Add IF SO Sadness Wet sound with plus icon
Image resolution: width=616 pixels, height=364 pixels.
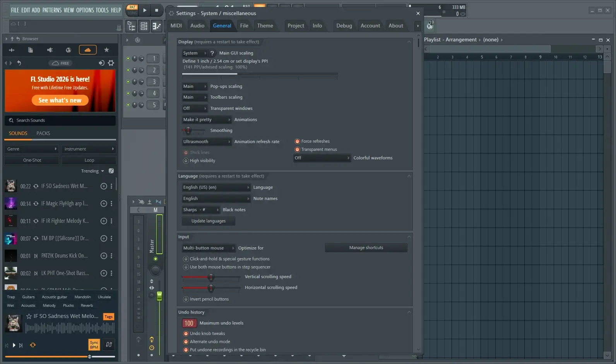[x=104, y=186]
